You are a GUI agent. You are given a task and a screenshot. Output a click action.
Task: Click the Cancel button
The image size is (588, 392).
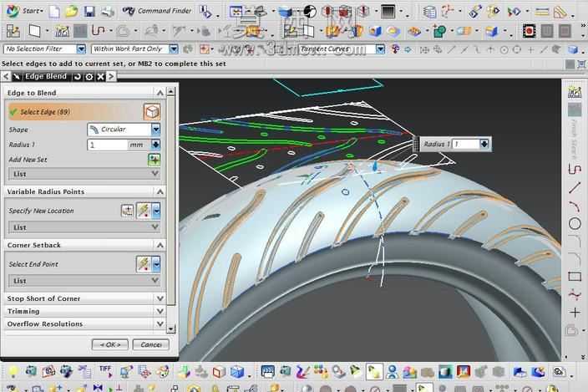pyautogui.click(x=150, y=344)
